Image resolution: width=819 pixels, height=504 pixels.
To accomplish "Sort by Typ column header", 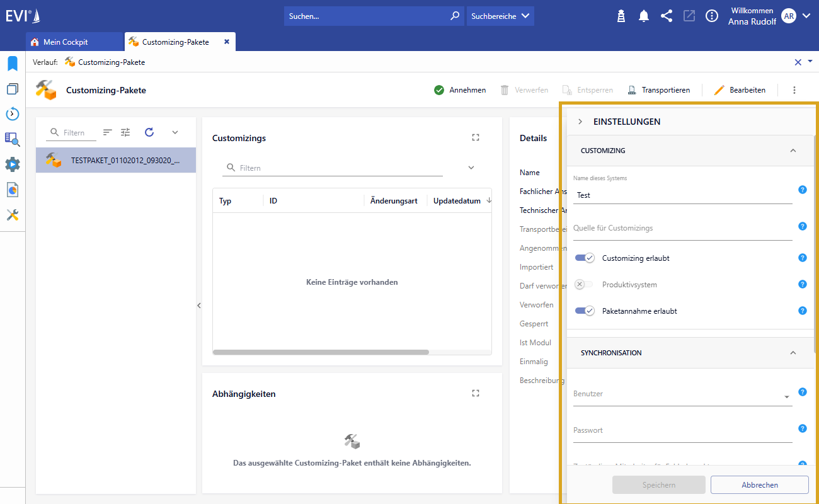I will (225, 201).
